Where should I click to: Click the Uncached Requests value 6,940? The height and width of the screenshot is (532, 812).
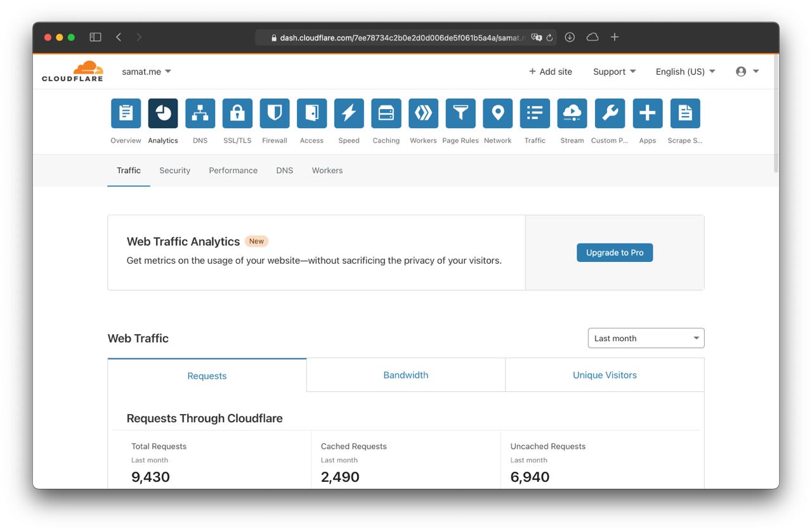pyautogui.click(x=530, y=477)
